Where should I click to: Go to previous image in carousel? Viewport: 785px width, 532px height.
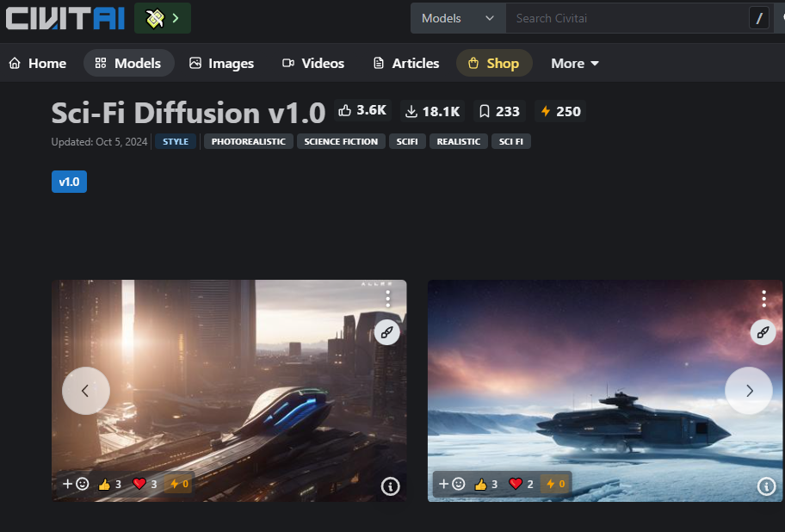click(85, 391)
